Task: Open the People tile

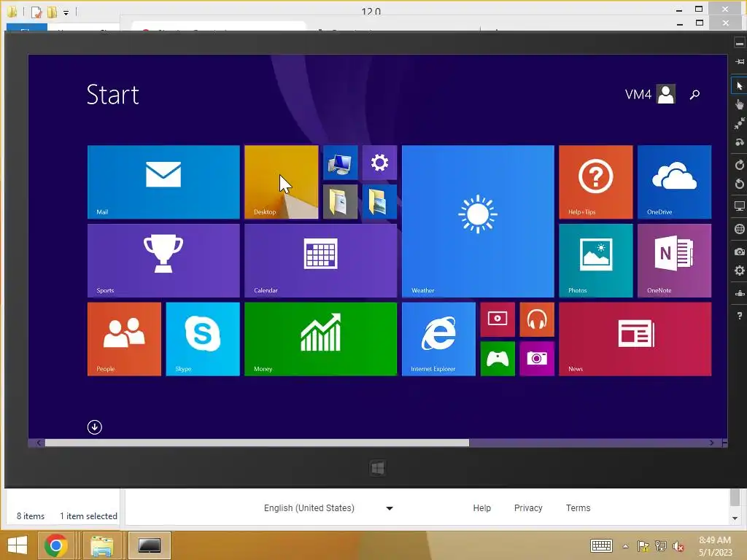Action: pos(124,339)
